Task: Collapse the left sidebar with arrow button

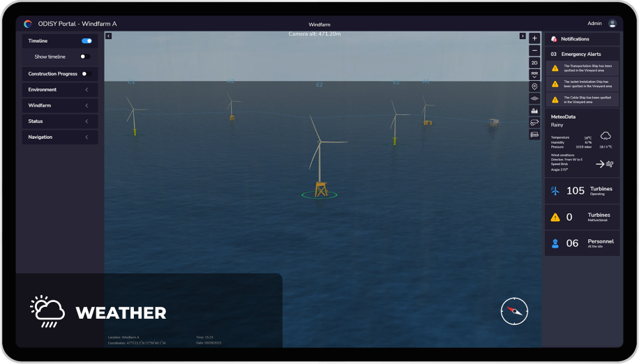Action: 108,36
